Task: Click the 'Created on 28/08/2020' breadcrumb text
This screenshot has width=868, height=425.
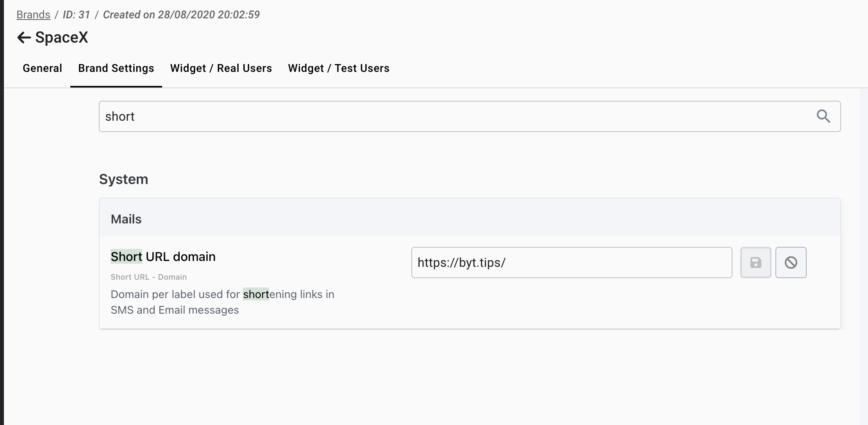Action: click(181, 15)
